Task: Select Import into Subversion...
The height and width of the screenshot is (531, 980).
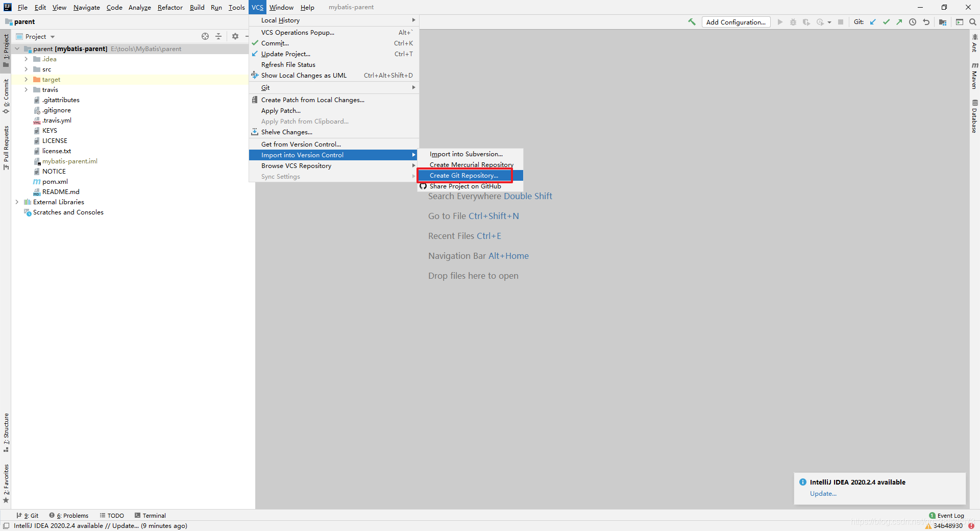Action: pos(470,154)
